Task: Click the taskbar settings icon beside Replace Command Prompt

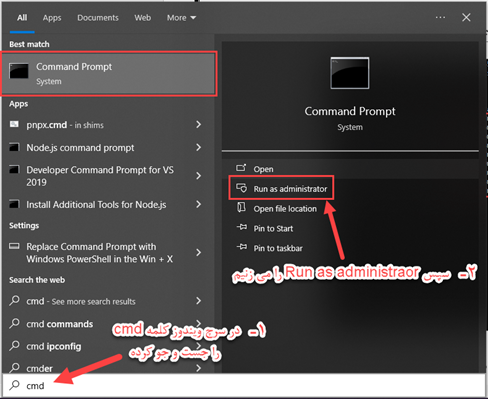Action: pyautogui.click(x=14, y=246)
